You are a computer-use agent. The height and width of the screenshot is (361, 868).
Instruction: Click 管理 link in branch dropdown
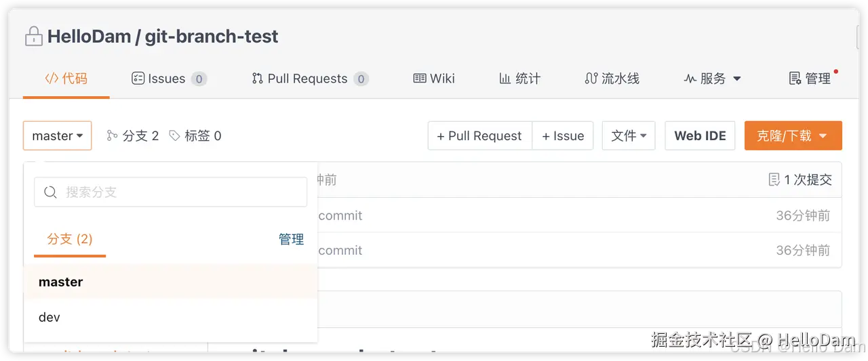[x=291, y=239]
